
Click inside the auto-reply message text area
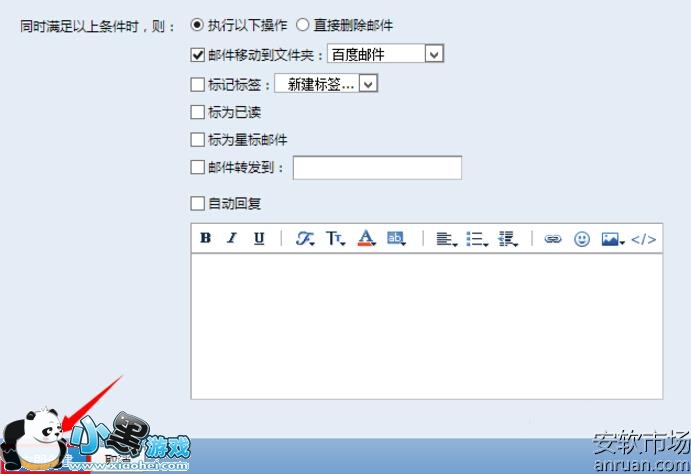coord(427,326)
